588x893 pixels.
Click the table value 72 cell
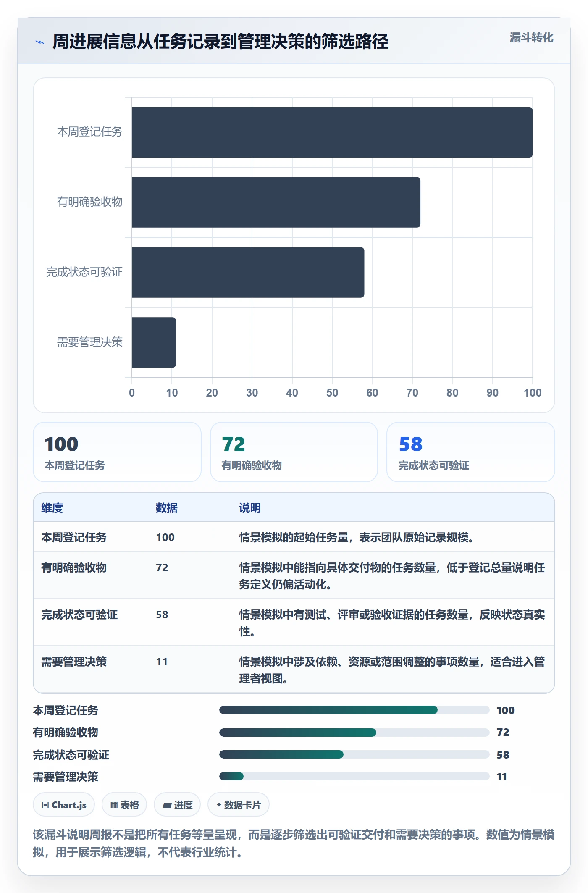(x=162, y=567)
